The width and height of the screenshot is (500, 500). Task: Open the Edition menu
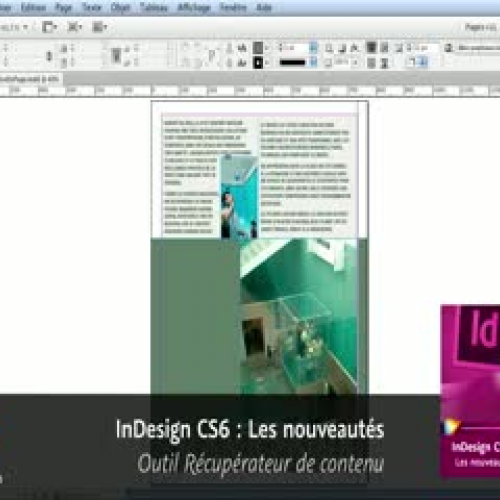click(x=33, y=7)
